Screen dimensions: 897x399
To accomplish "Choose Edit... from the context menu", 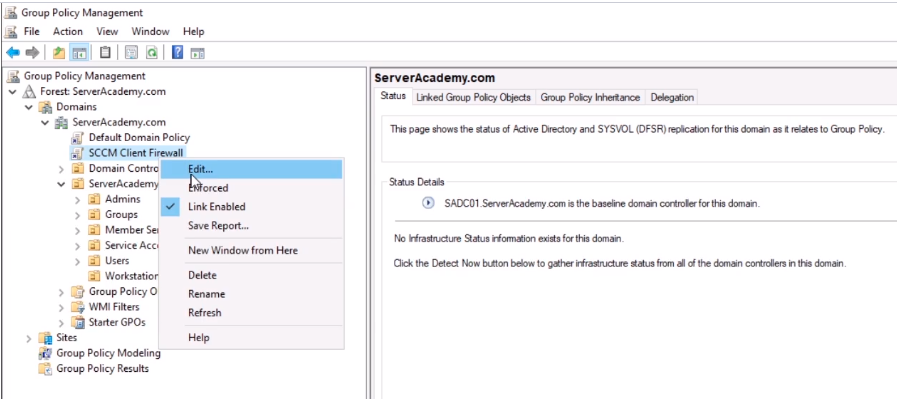I will (251, 169).
